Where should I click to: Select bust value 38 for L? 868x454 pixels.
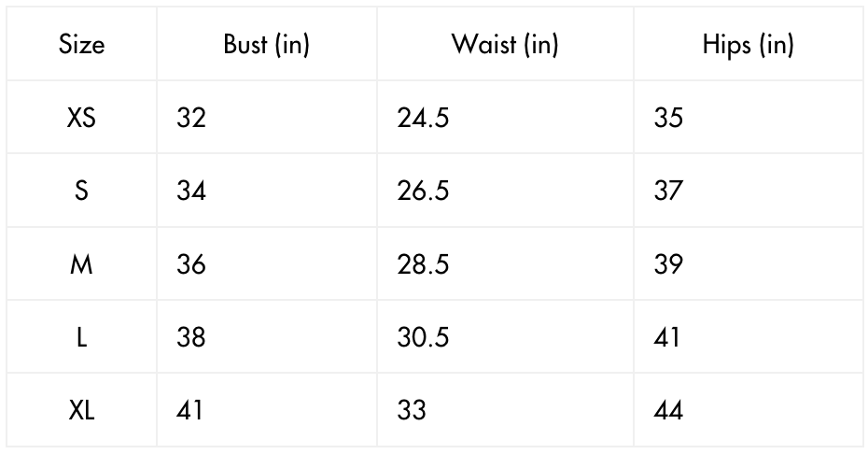191,337
